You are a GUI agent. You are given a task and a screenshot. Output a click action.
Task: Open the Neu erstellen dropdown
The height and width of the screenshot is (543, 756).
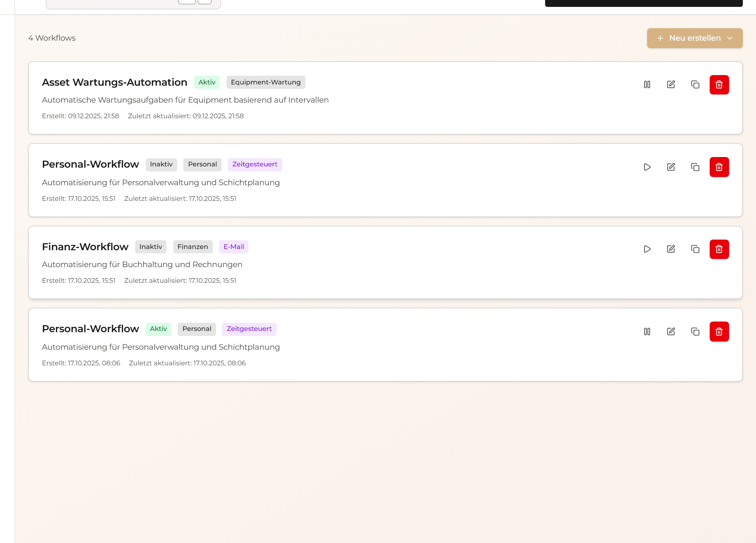[x=694, y=38]
